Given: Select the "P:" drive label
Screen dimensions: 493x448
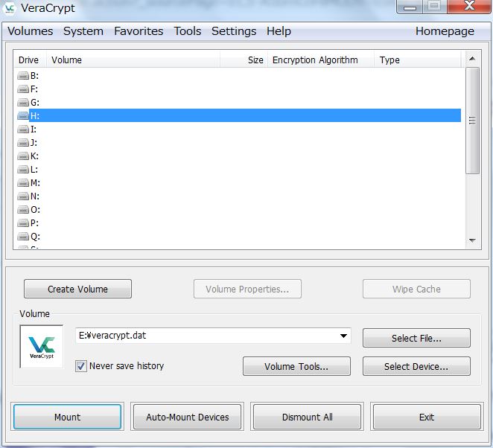Looking at the screenshot, I should click(x=34, y=223).
